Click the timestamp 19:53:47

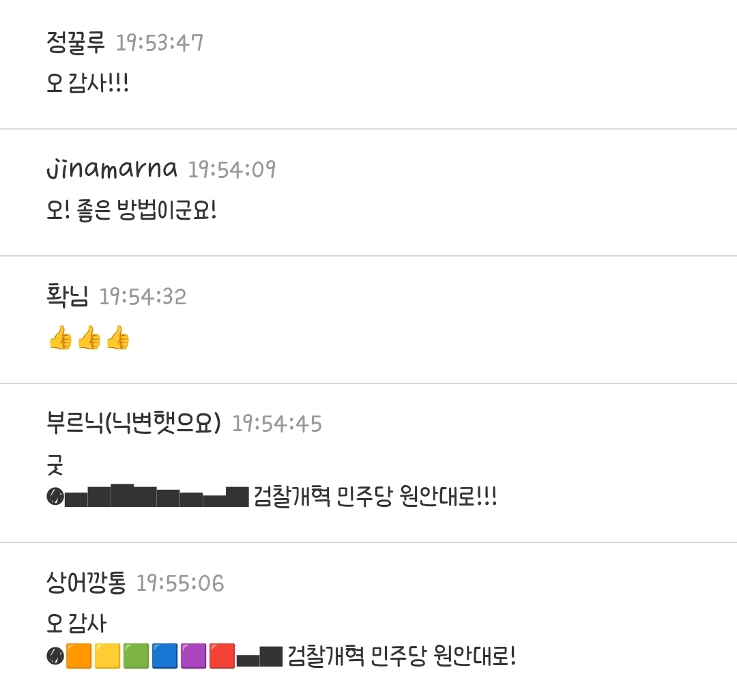(159, 43)
